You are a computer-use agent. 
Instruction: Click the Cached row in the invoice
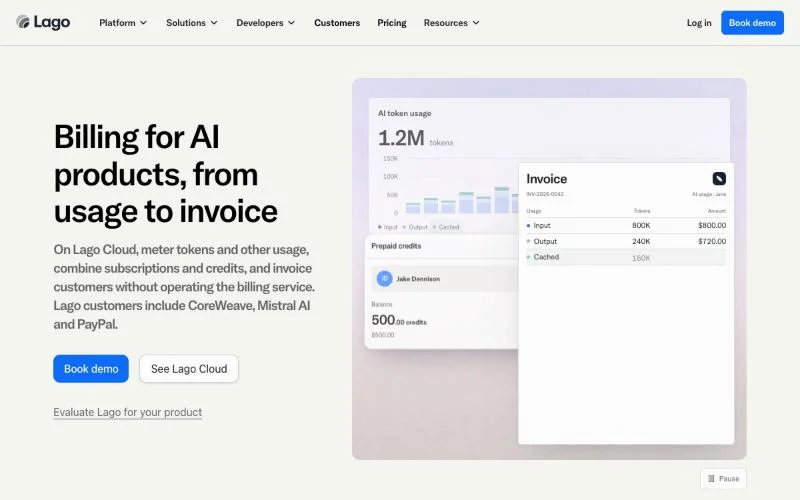tap(626, 257)
